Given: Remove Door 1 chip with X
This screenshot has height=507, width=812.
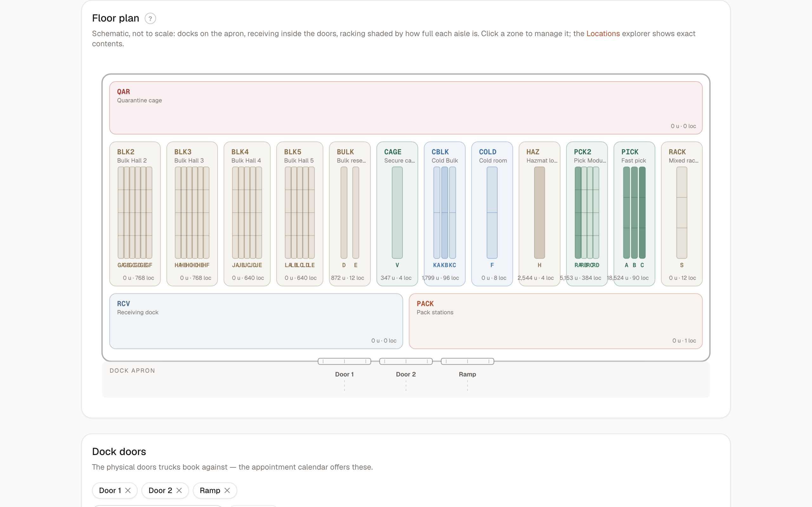Looking at the screenshot, I should [x=128, y=490].
